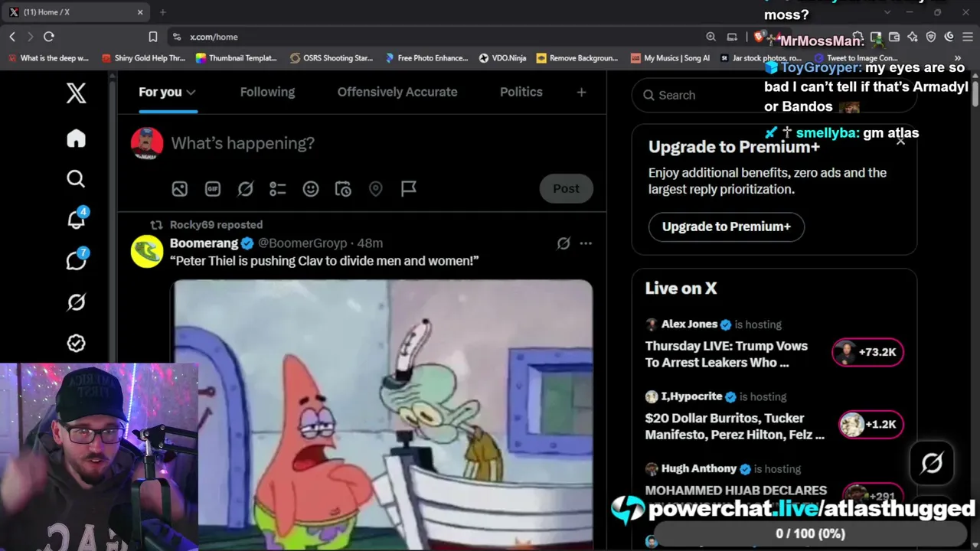
Task: Schedule the post with calendar icon
Action: [x=343, y=189]
